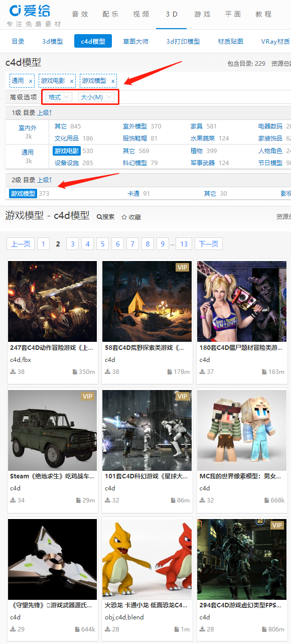
Task: Open the 室外模型 370 category
Action: pos(142,126)
